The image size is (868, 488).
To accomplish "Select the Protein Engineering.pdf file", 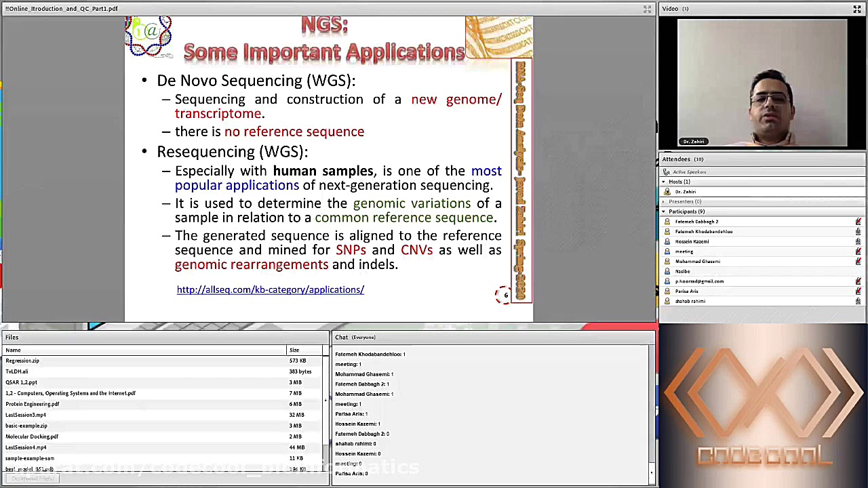I will [x=33, y=405].
